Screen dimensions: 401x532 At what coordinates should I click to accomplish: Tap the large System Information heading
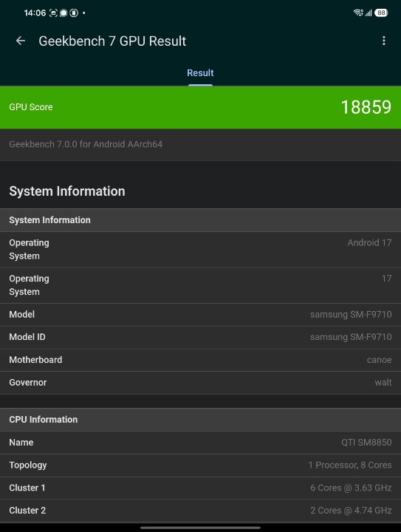tap(67, 191)
